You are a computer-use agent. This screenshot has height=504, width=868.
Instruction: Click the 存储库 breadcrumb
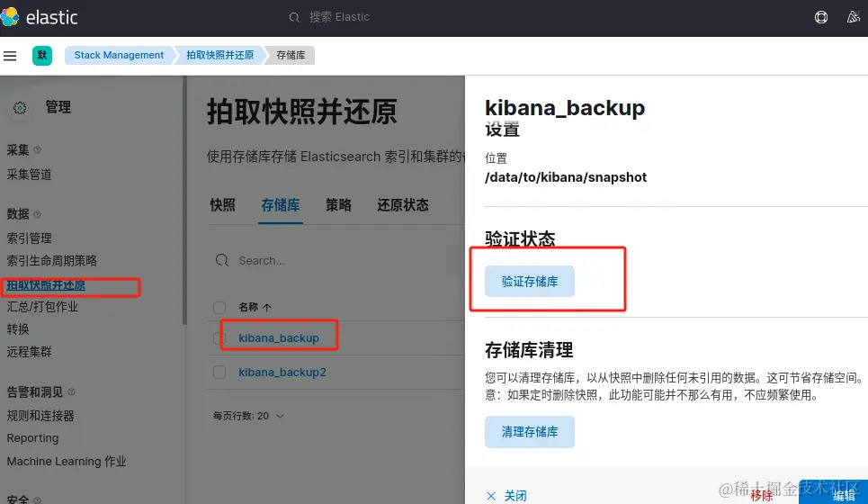(x=291, y=56)
